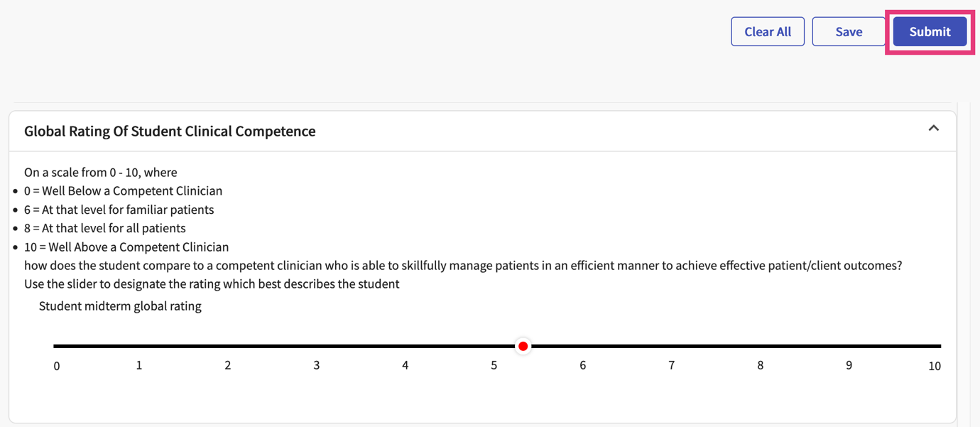Collapse the Global Rating section chevron

[x=934, y=129]
